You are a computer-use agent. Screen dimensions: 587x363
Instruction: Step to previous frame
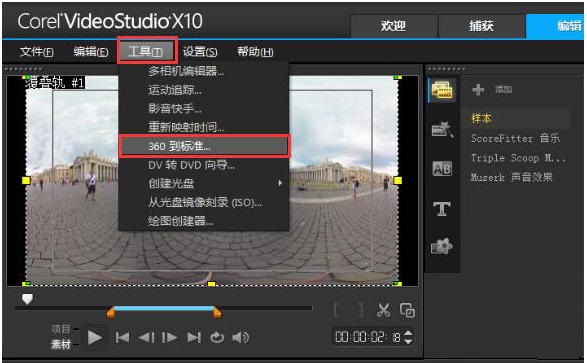147,338
